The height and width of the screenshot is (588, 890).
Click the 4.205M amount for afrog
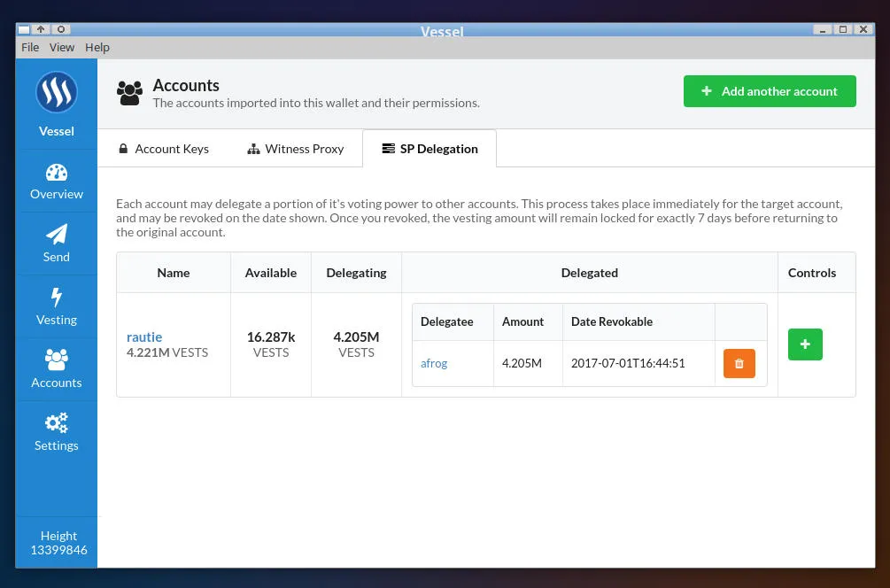pos(522,363)
